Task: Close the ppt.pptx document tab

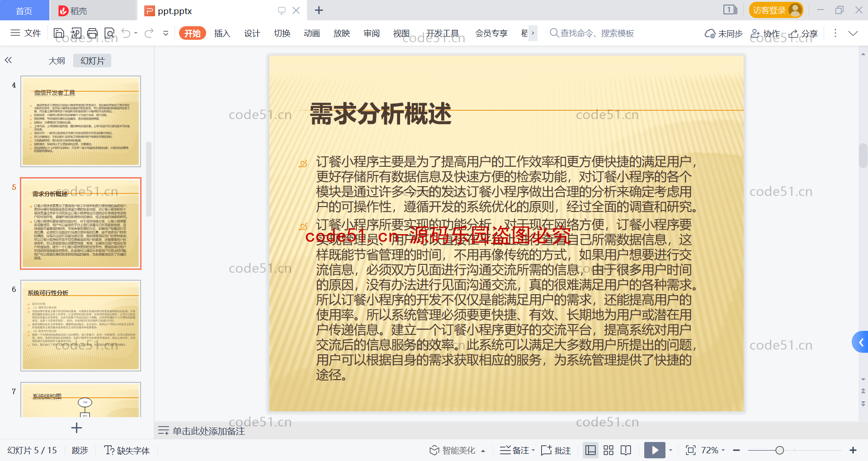Action: 296,10
